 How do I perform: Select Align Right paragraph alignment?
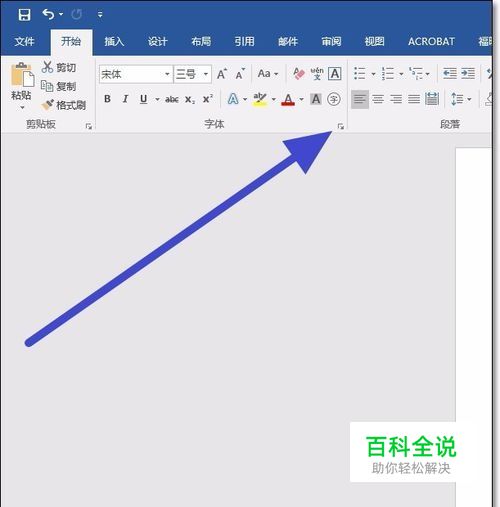click(396, 99)
